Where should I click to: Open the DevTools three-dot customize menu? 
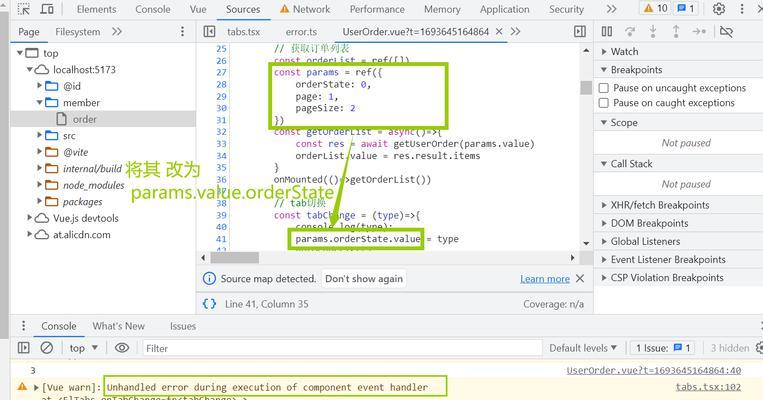pos(742,9)
